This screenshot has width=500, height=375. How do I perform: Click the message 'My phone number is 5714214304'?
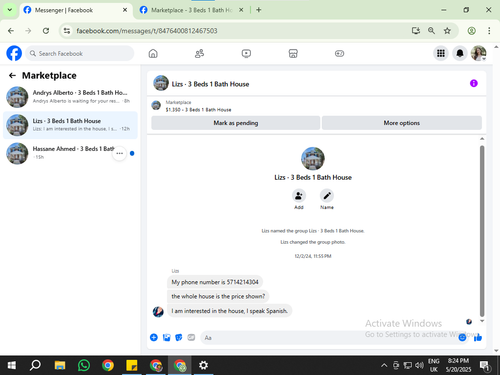[215, 282]
